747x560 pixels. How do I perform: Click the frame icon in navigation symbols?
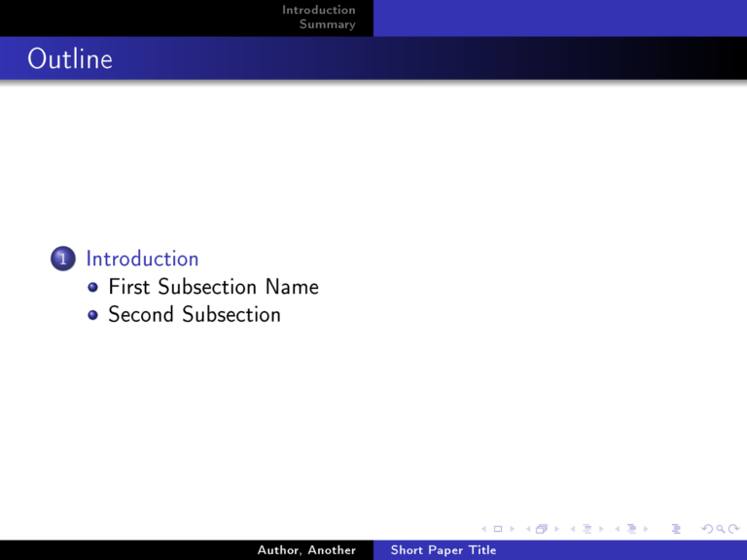pos(541,529)
